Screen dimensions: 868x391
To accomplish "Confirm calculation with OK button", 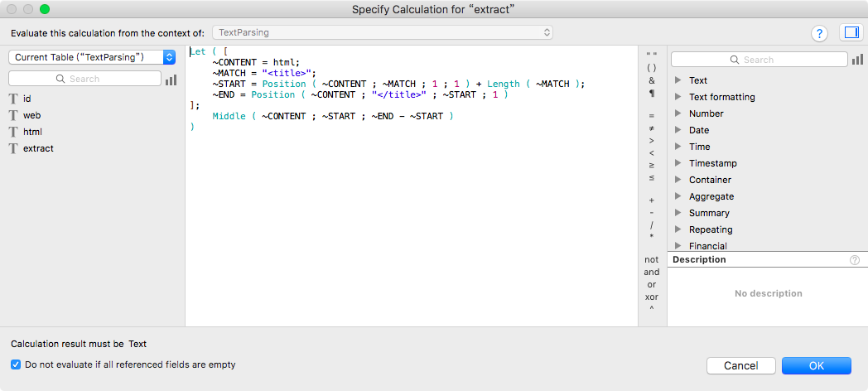I will [x=817, y=365].
